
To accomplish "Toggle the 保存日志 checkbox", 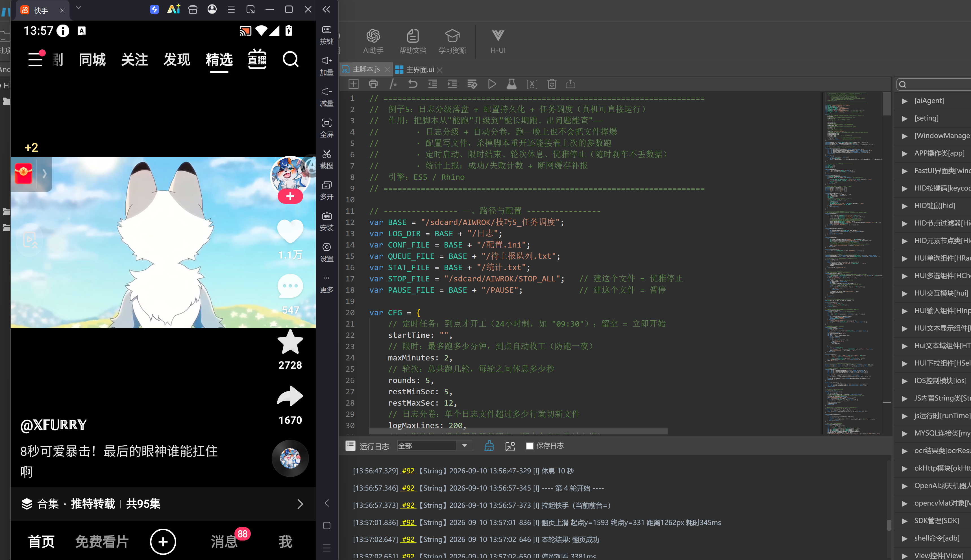I will pos(530,446).
